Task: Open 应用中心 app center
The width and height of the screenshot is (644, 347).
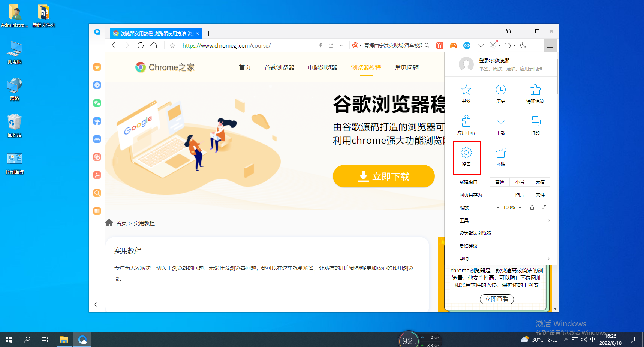Action: (466, 125)
